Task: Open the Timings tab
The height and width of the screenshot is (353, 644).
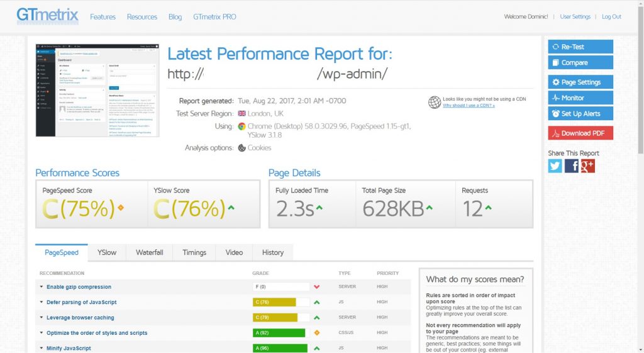Action: point(194,253)
